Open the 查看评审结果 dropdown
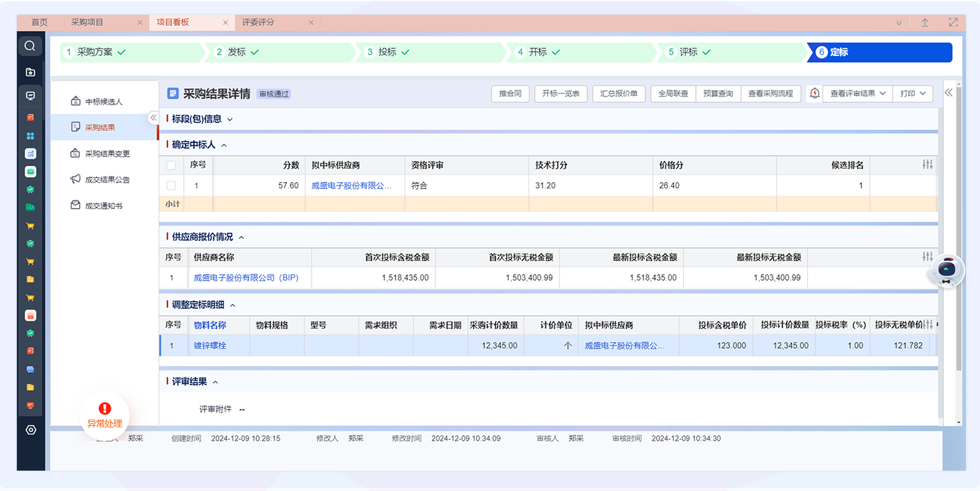This screenshot has height=491, width=980. [x=857, y=93]
